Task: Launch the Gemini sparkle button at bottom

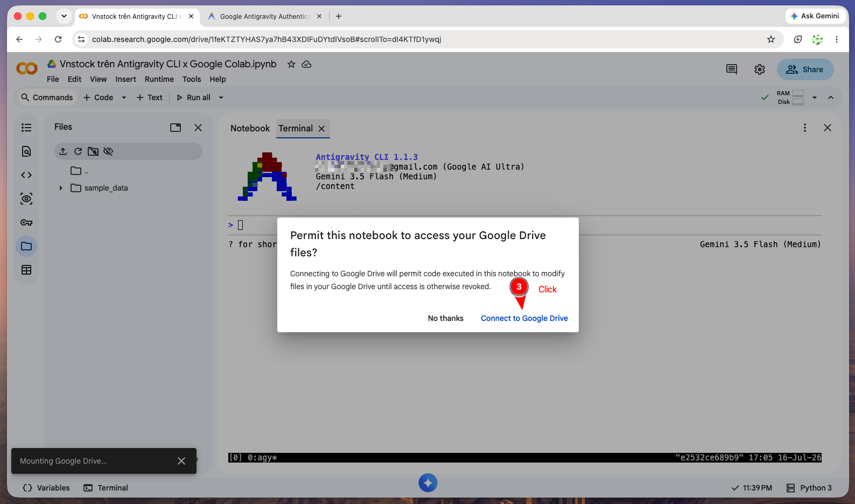Action: click(428, 483)
